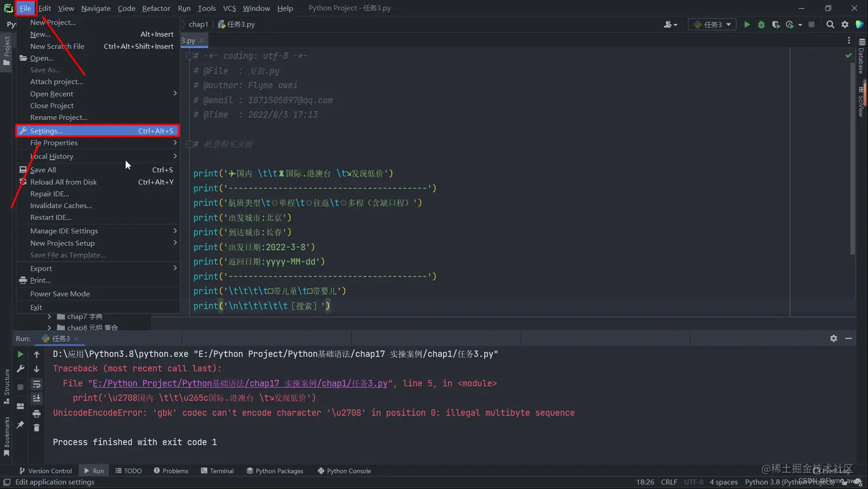Viewport: 868px width, 489px height.
Task: Click Power Save Mode menu entry
Action: tap(98, 294)
